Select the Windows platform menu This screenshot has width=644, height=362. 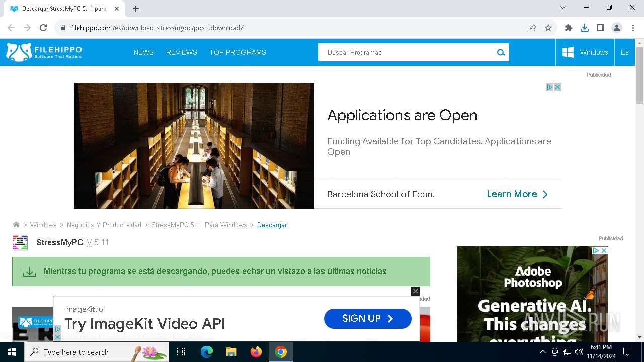[585, 52]
